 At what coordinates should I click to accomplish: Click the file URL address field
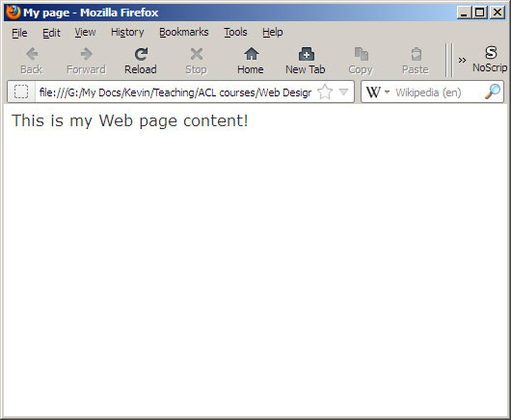(175, 92)
